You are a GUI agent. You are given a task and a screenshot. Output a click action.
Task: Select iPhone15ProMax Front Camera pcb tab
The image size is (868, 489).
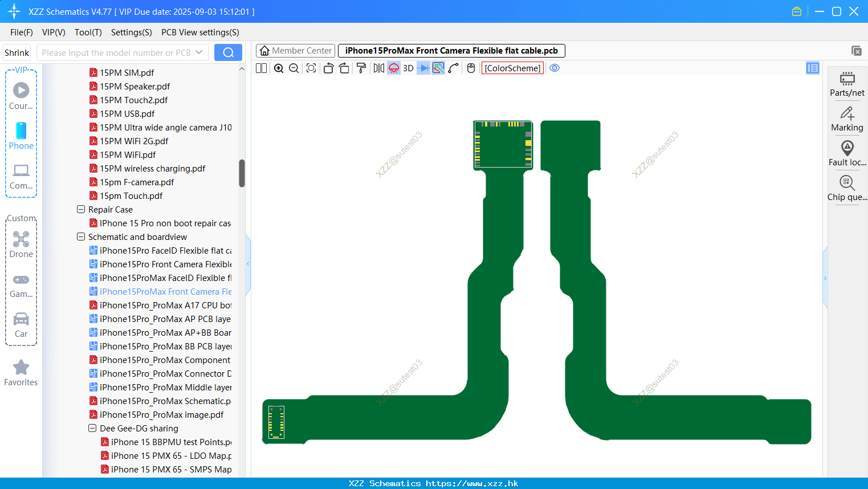point(451,51)
